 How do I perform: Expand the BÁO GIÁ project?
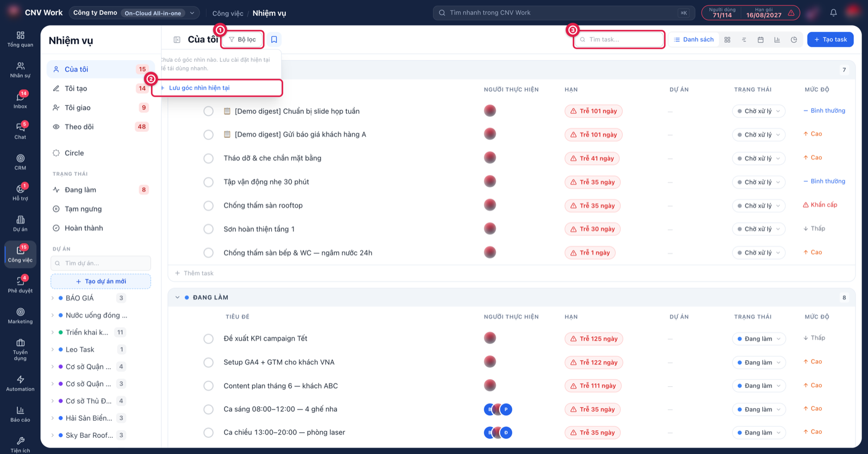(53, 298)
